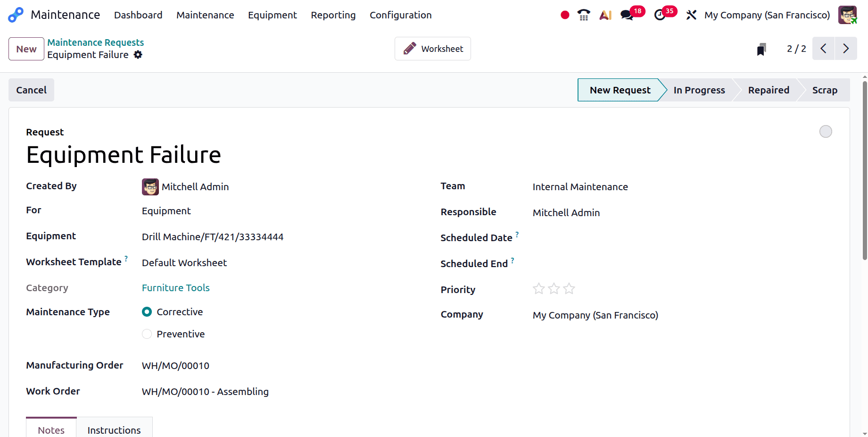Click My Company (San Francisco) company switcher
The image size is (868, 437).
tap(767, 15)
